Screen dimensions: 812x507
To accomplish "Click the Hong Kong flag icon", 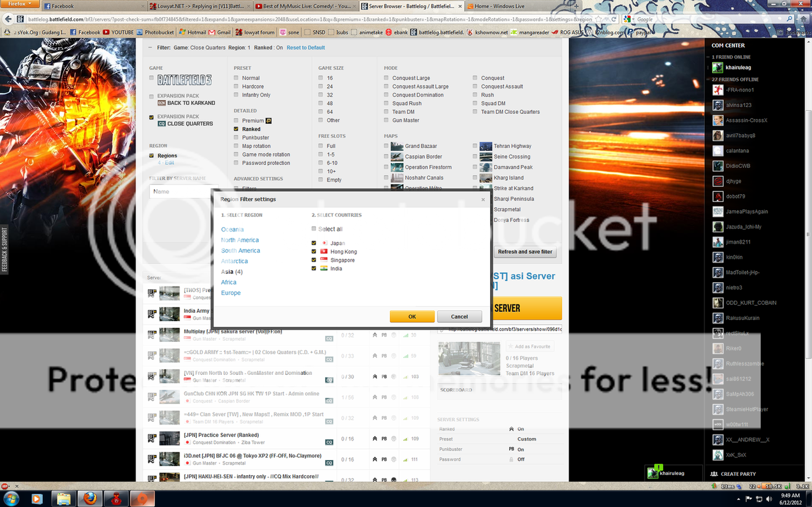I will [324, 252].
